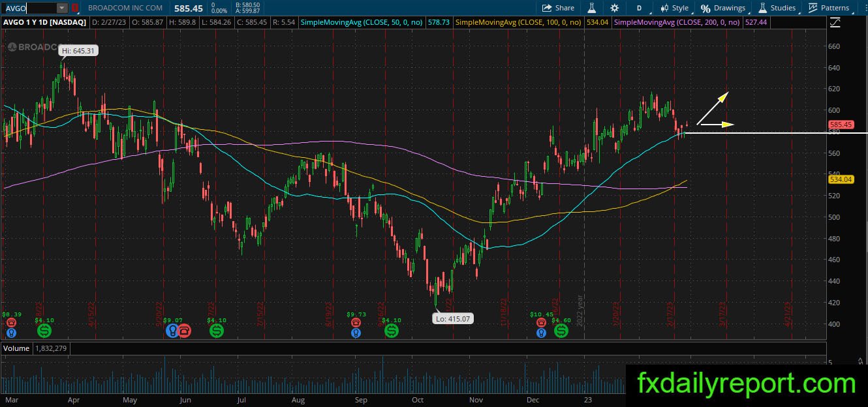
Task: Click the AVGO 1 Y 1D [NASDAQ] label
Action: pos(46,22)
